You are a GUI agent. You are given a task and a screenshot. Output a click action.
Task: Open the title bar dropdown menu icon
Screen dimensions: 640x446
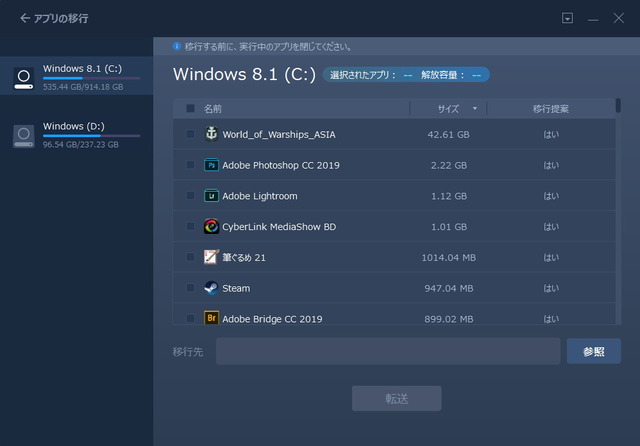(567, 18)
